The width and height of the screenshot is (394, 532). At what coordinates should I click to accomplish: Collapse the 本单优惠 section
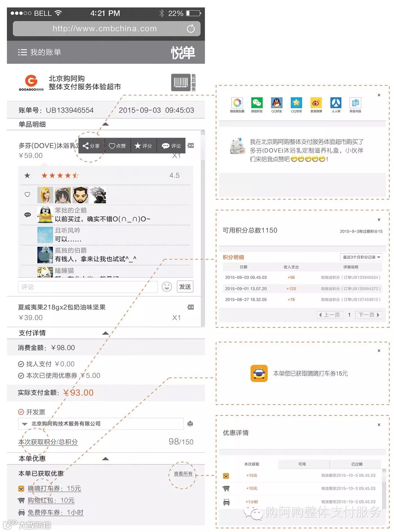point(105,459)
